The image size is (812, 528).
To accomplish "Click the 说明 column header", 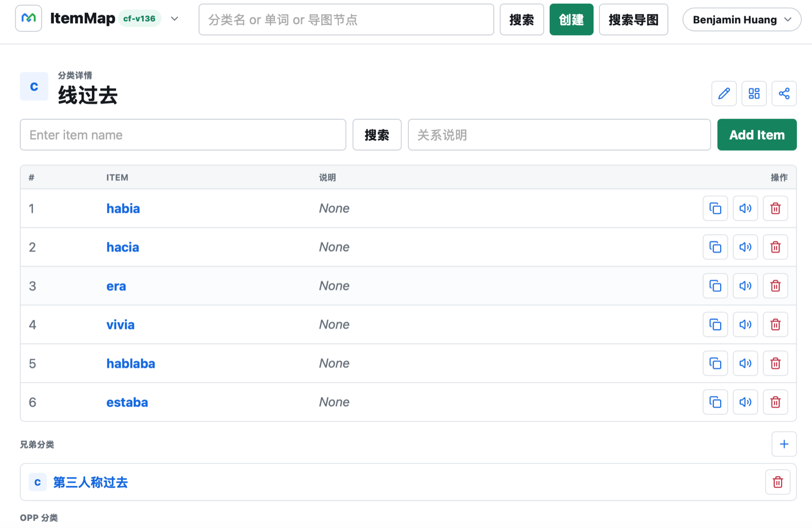I will (327, 178).
